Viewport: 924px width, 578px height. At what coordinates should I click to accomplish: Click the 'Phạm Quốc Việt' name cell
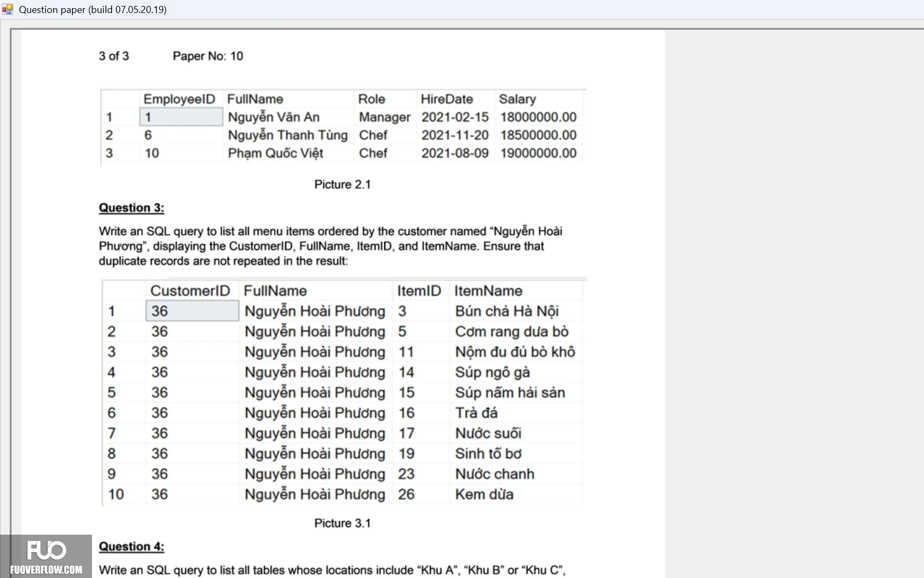tap(276, 153)
